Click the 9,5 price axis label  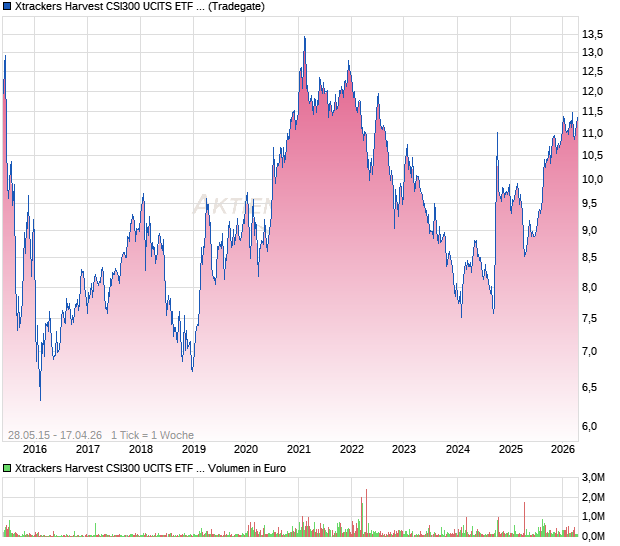tap(592, 204)
